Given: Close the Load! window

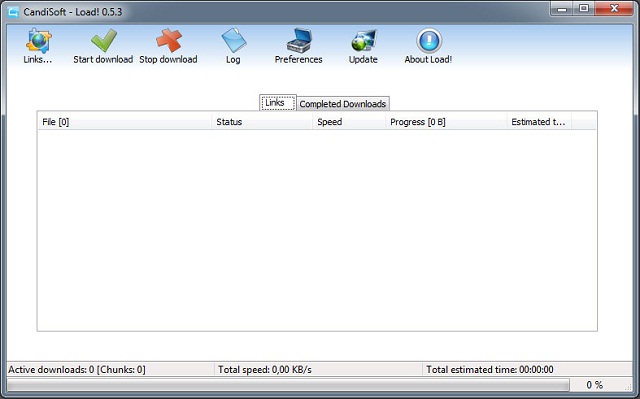Looking at the screenshot, I should coord(614,9).
